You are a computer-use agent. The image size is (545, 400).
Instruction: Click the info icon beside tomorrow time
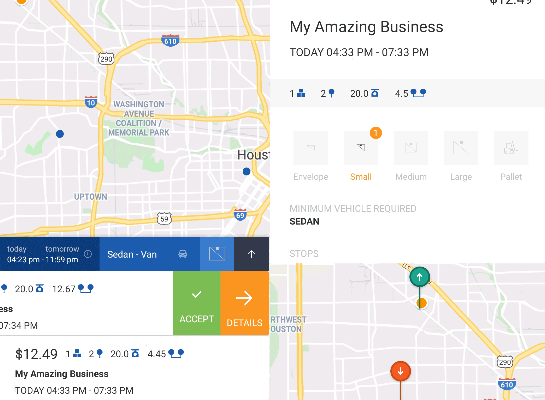click(x=88, y=254)
